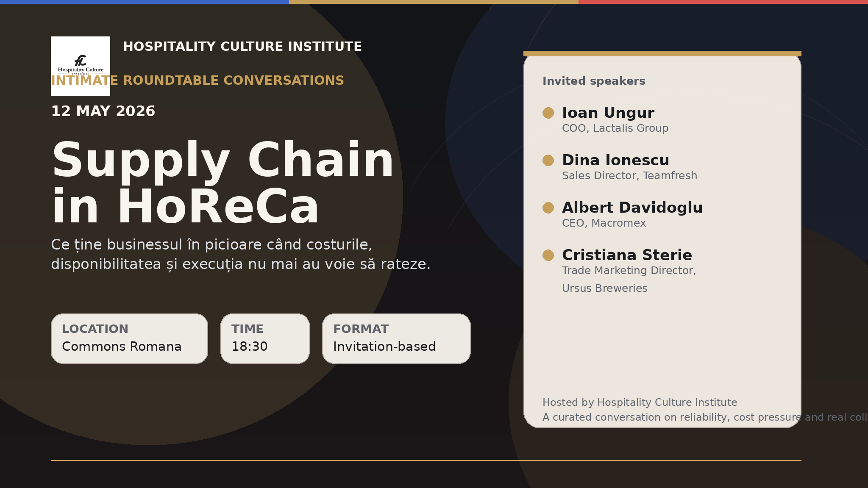This screenshot has height=488, width=868.
Task: Click the Albert Davidoglu speaker name
Action: [x=632, y=208]
